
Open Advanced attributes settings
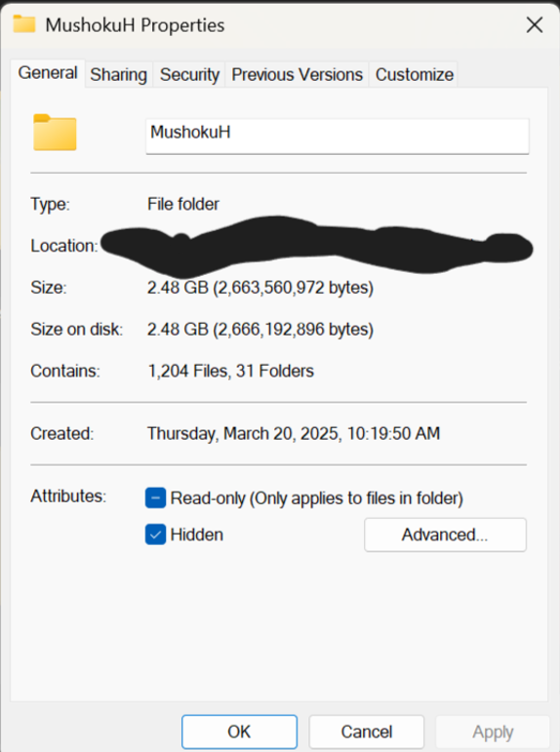pos(445,534)
